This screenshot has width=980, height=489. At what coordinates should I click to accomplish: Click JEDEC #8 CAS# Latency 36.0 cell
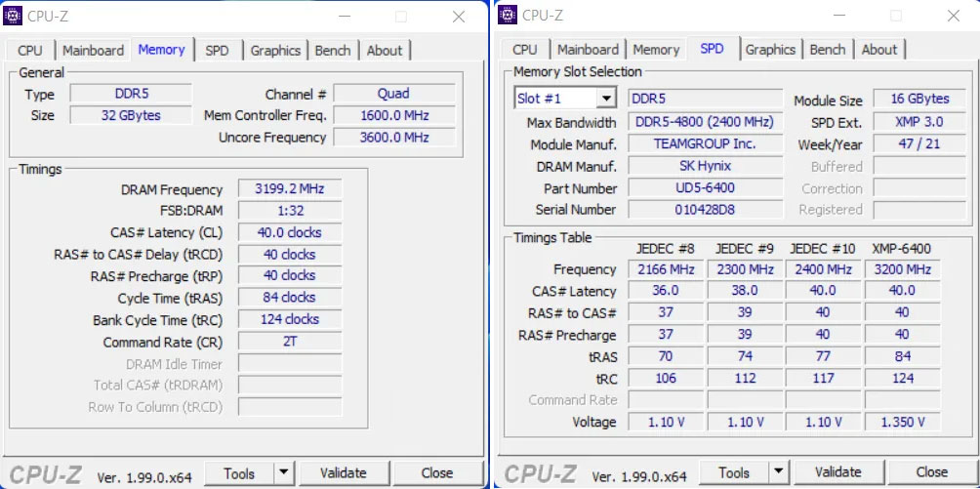pyautogui.click(x=666, y=291)
